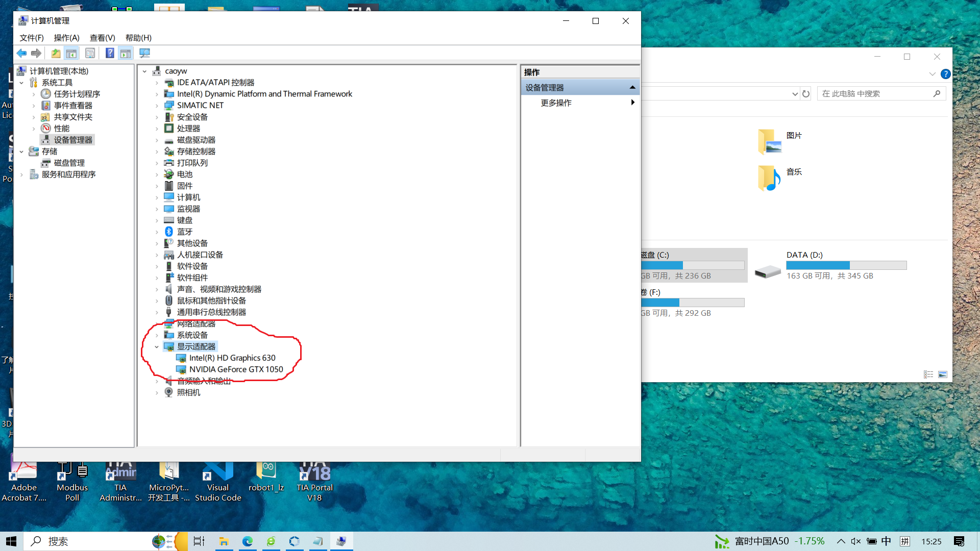Click the blue Help question-mark icon
980x551 pixels.
[110, 53]
